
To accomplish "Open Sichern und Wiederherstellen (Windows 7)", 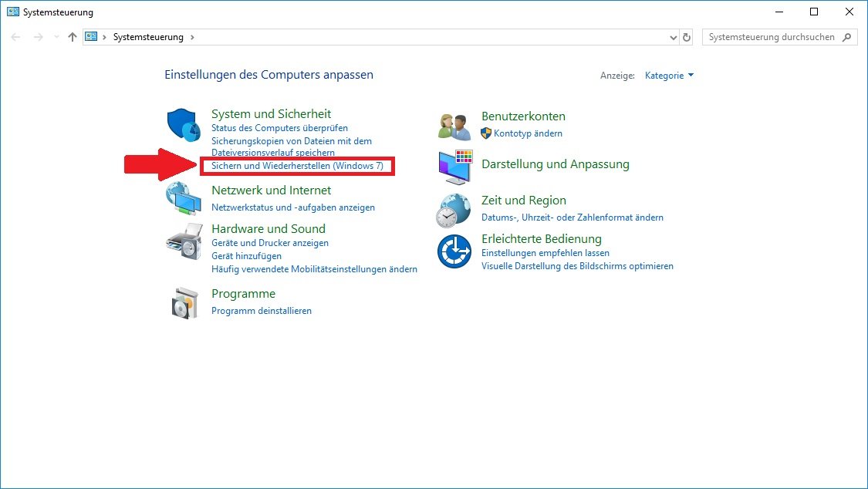I will point(297,165).
